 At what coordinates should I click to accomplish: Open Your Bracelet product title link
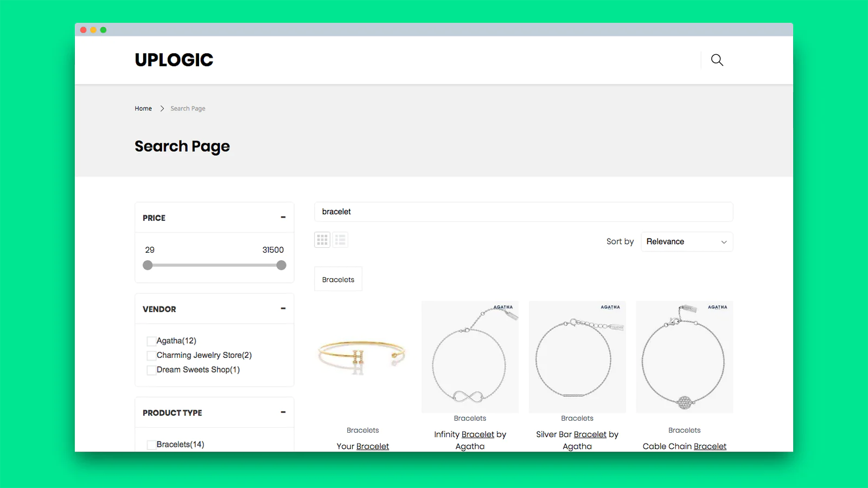click(362, 446)
